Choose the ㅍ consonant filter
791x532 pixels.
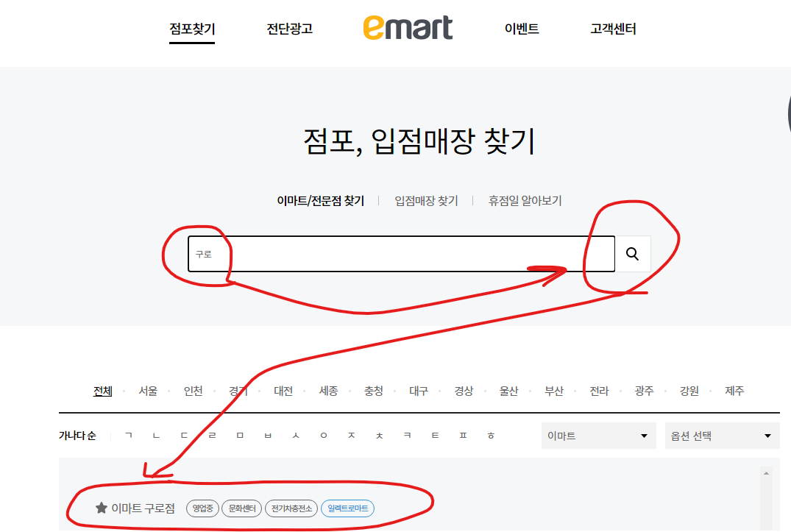(x=463, y=435)
